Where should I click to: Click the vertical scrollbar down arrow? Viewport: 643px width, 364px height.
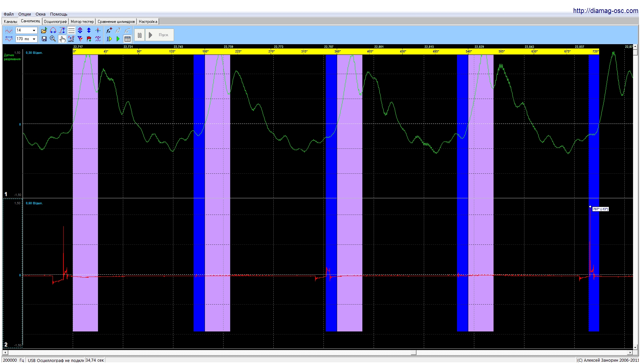(635, 347)
